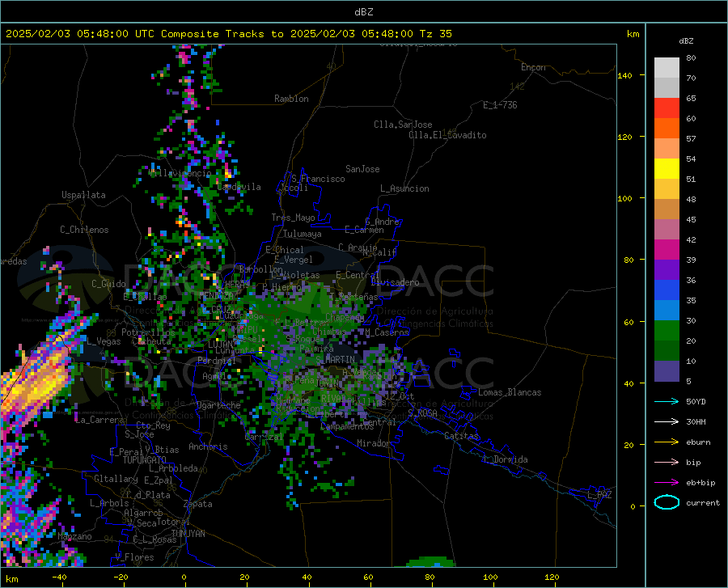The width and height of the screenshot is (728, 588).
Task: Click the 'L_Asuncion' place label
Action: tap(404, 188)
